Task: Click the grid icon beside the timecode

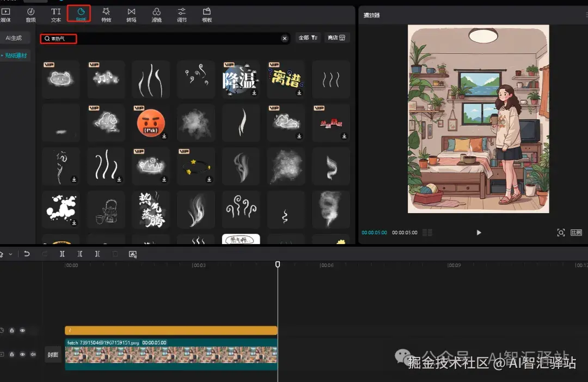Action: [x=427, y=233]
